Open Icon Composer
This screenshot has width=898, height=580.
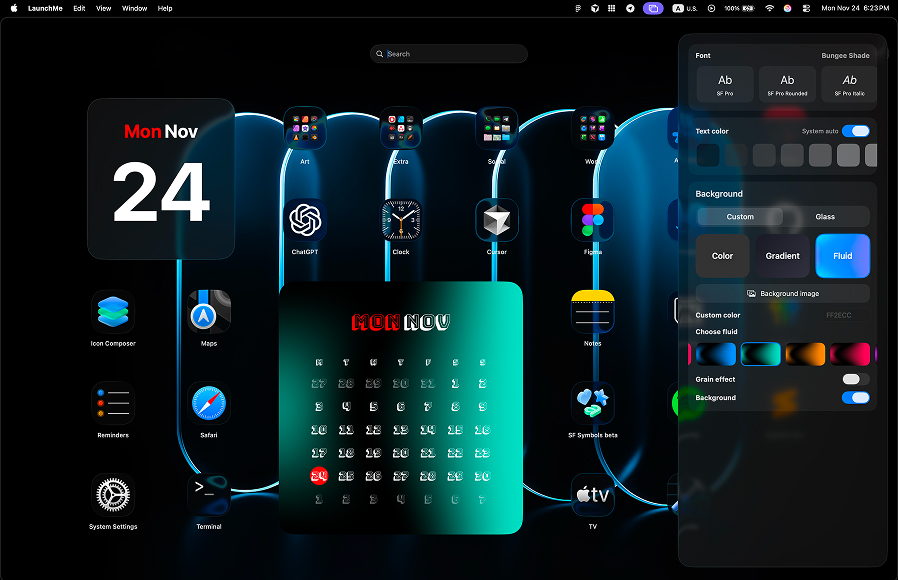tap(112, 311)
